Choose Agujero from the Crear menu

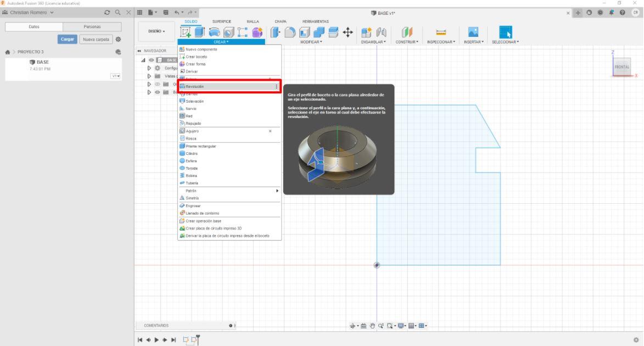229,131
